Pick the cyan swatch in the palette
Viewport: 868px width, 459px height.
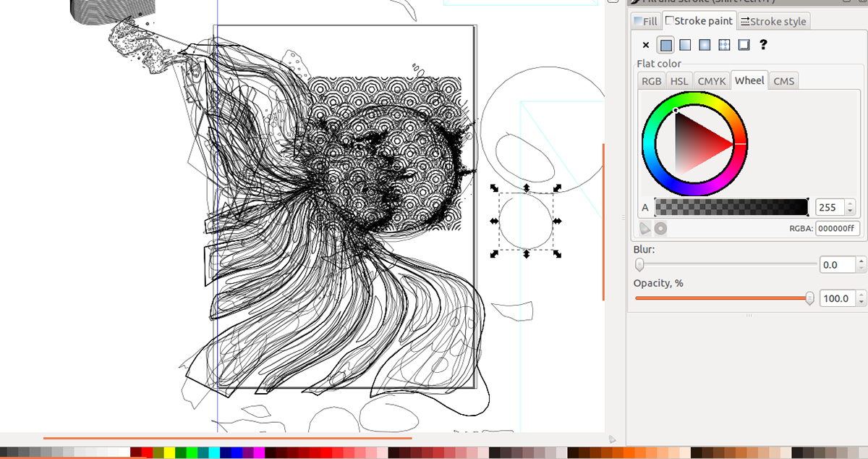214,452
